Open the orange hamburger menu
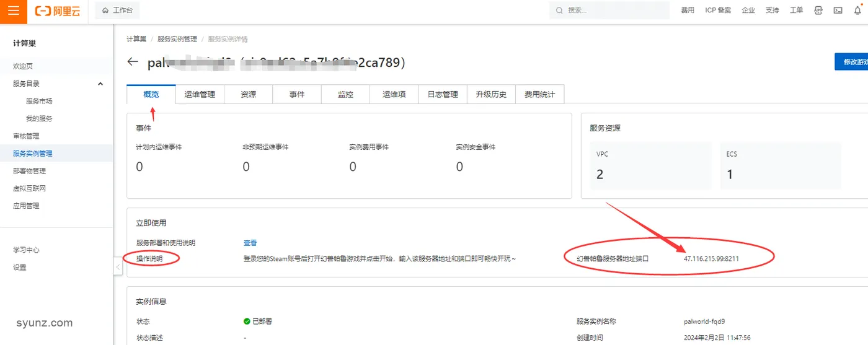Screen dimensions: 868x345 13,11
